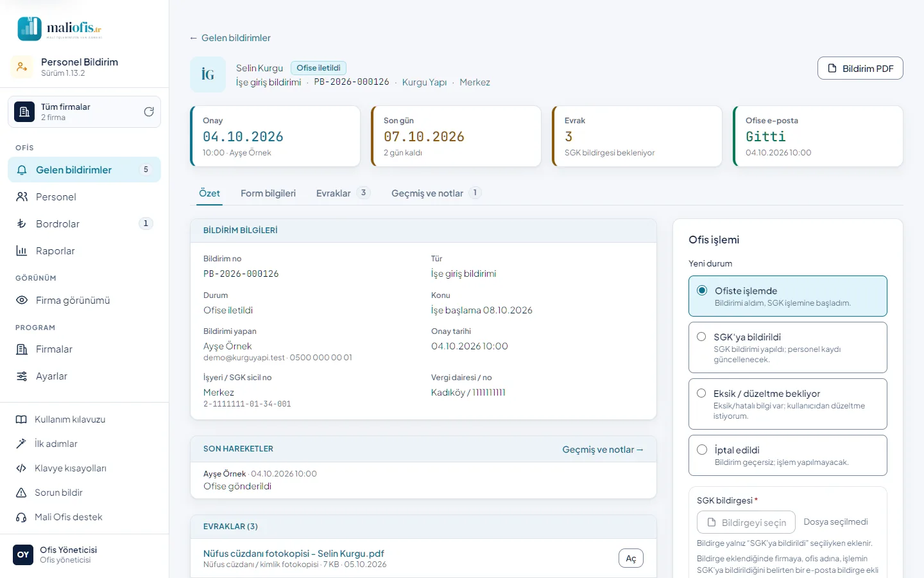Click the warning icon for Sorun bildir
Viewport: 924px width, 578px height.
(21, 493)
